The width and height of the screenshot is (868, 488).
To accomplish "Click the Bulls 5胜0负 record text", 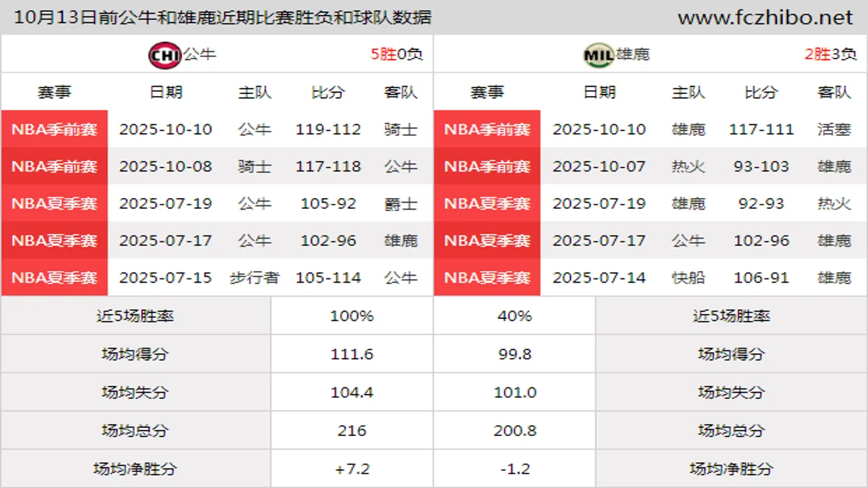I will click(x=396, y=54).
